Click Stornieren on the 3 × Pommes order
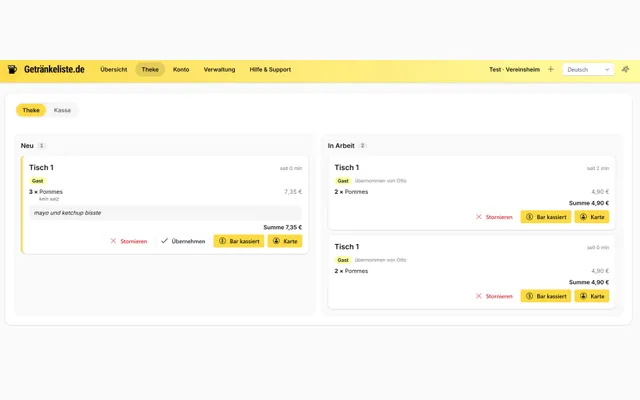 click(129, 241)
